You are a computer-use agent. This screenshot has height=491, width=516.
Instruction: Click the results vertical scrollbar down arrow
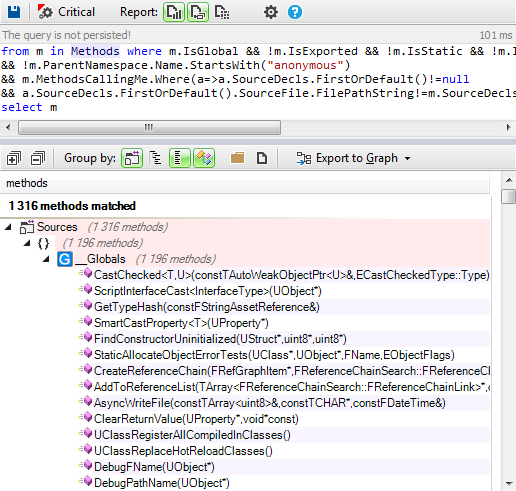click(509, 483)
